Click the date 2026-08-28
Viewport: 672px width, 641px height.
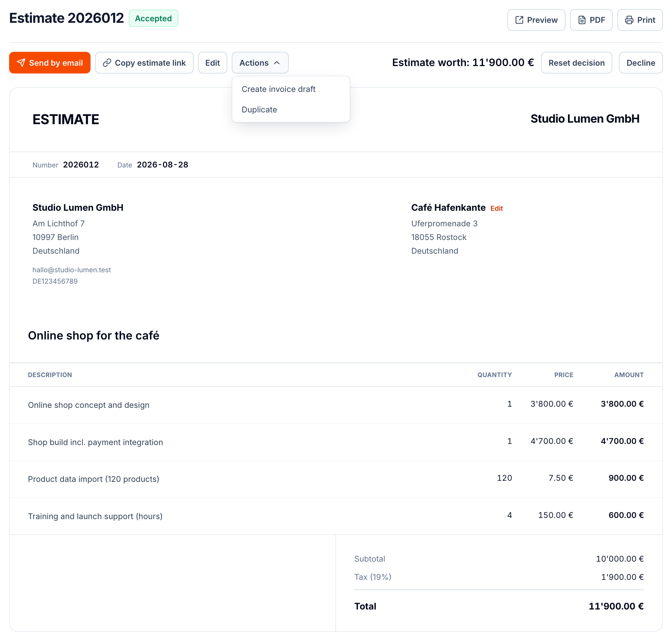click(162, 165)
